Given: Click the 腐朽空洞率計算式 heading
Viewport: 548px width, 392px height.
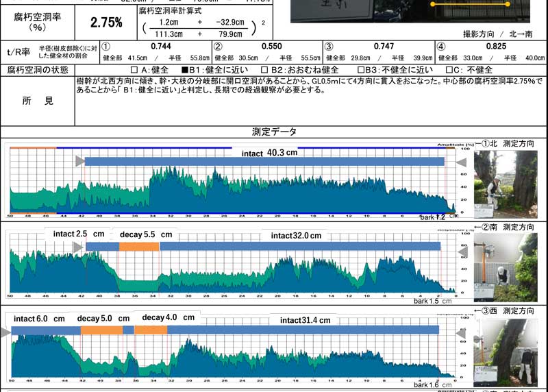Looking at the screenshot, I should (170, 11).
